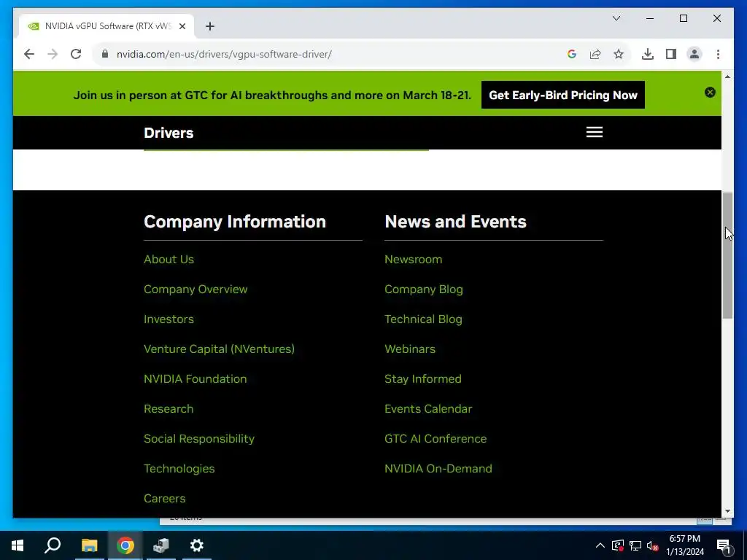
Task: Click the scrollbar up arrow
Action: (727, 76)
